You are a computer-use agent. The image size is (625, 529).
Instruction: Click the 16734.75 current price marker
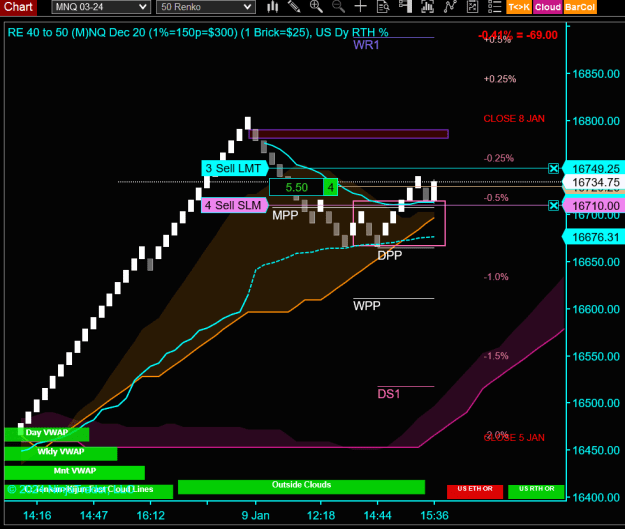594,182
